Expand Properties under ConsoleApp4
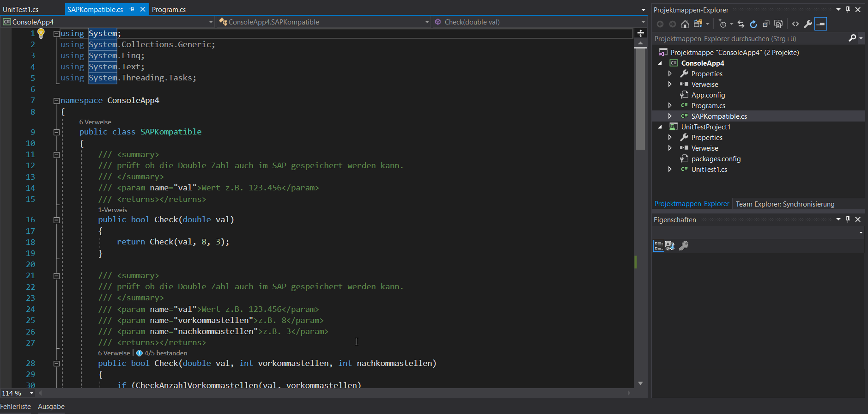Viewport: 868px width, 414px height. (x=670, y=73)
